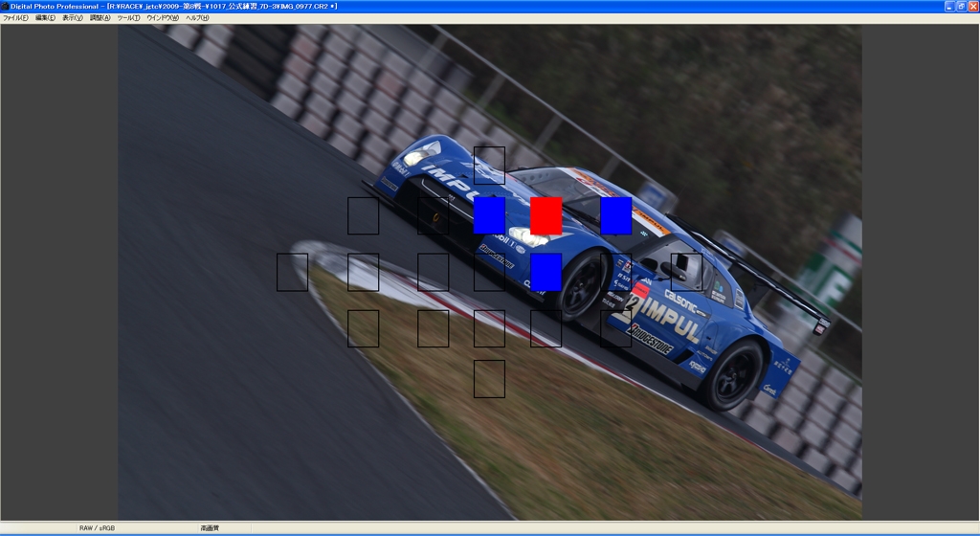Open the ツール(T) menu
This screenshot has width=980, height=536.
(x=129, y=18)
